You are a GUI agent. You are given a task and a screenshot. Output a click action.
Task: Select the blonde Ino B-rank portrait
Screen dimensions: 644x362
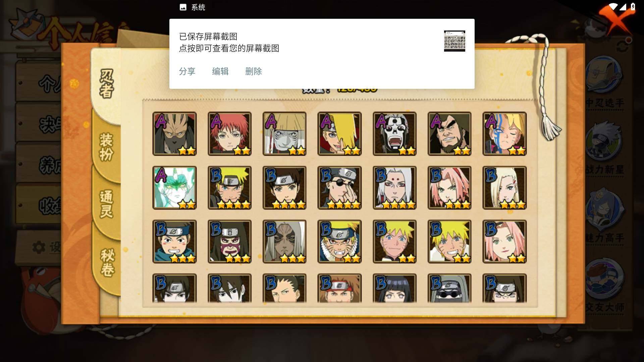(x=504, y=188)
